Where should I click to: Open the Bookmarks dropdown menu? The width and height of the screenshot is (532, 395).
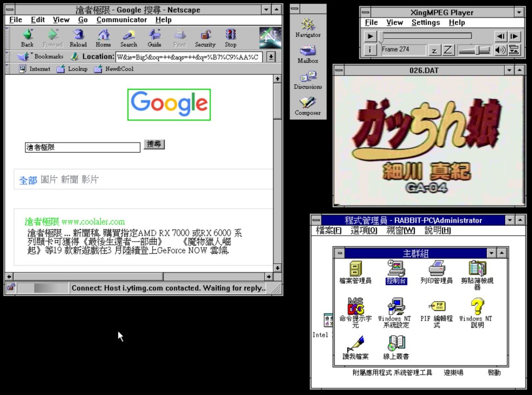(x=40, y=57)
